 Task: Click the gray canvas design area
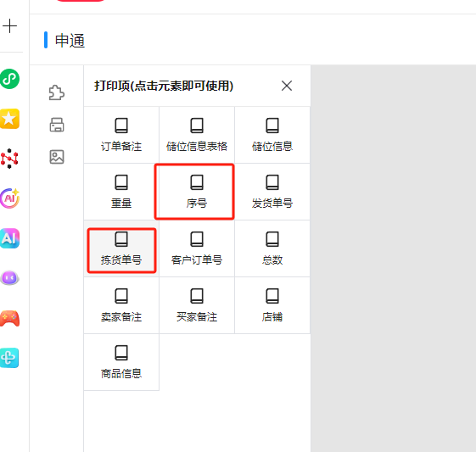click(x=394, y=258)
